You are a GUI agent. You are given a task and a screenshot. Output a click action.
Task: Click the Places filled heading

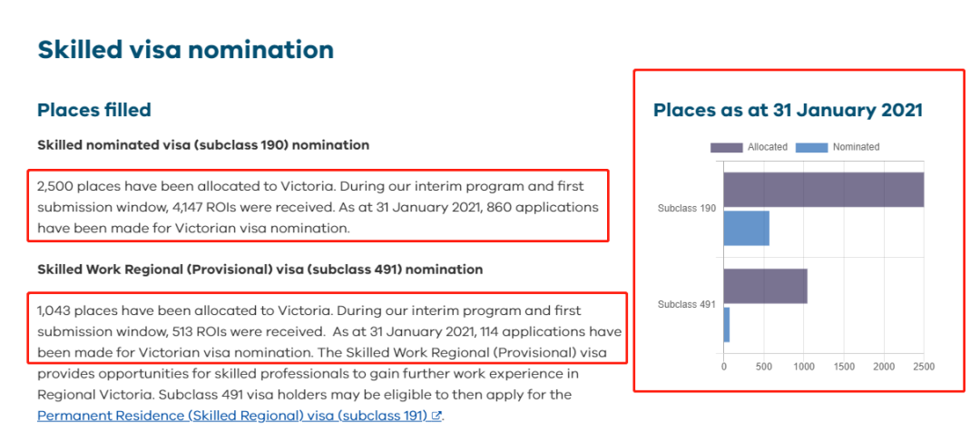pos(94,110)
